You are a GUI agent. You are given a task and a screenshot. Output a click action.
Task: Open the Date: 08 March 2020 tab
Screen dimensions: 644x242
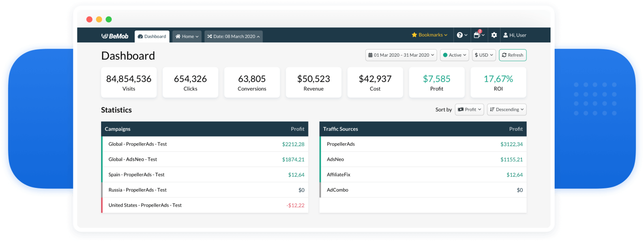233,37
